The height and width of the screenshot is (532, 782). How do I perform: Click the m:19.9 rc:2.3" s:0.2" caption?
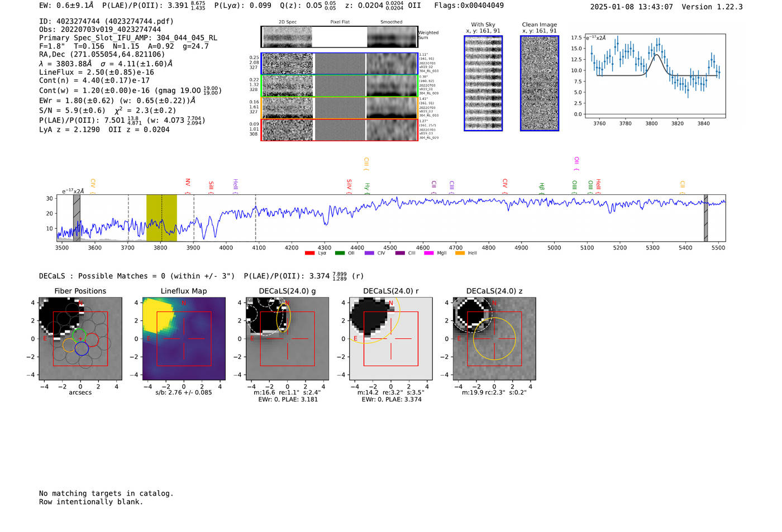click(494, 392)
